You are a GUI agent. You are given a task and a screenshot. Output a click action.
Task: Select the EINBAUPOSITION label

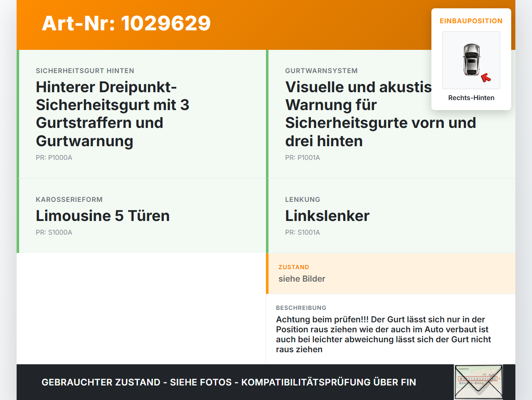click(x=471, y=21)
